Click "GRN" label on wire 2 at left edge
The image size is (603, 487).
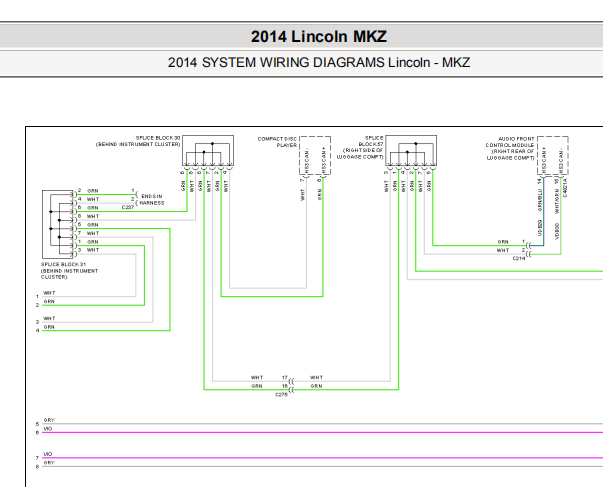pos(49,302)
